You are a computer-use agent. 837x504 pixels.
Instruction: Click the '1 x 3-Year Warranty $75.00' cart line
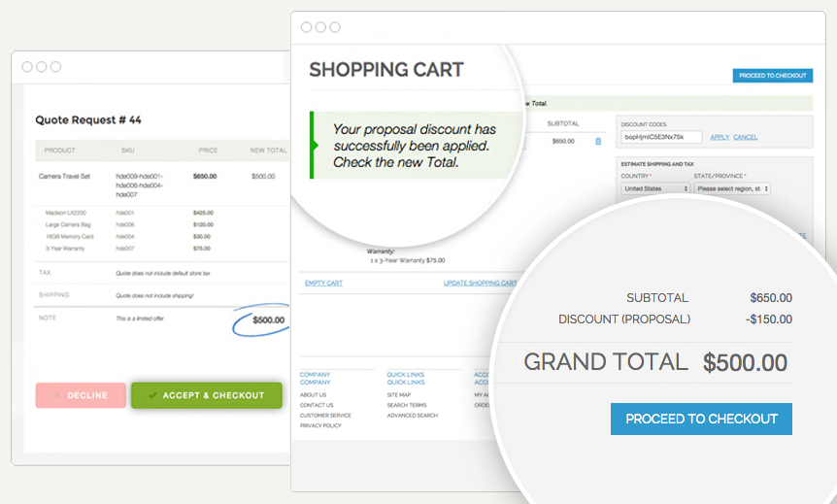pyautogui.click(x=407, y=260)
